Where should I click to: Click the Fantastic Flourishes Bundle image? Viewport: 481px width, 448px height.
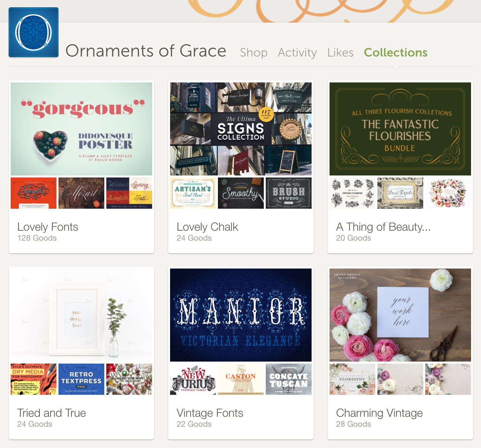point(400,129)
